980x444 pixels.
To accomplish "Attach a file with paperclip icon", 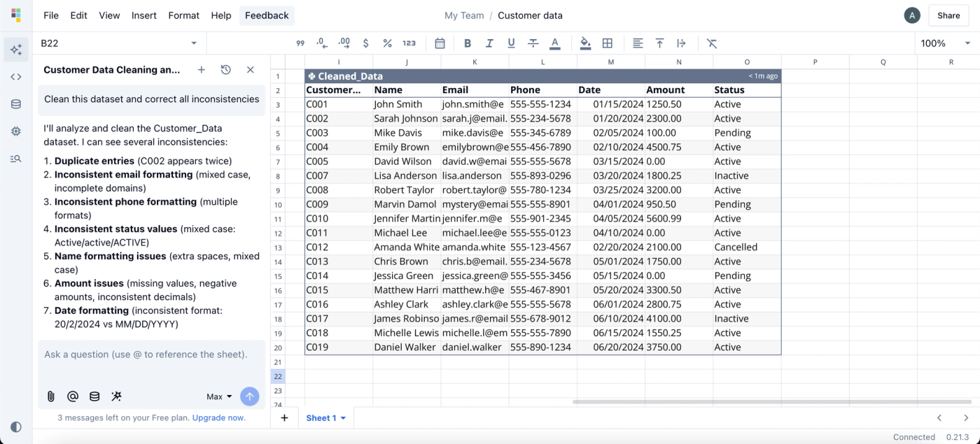I will [50, 396].
